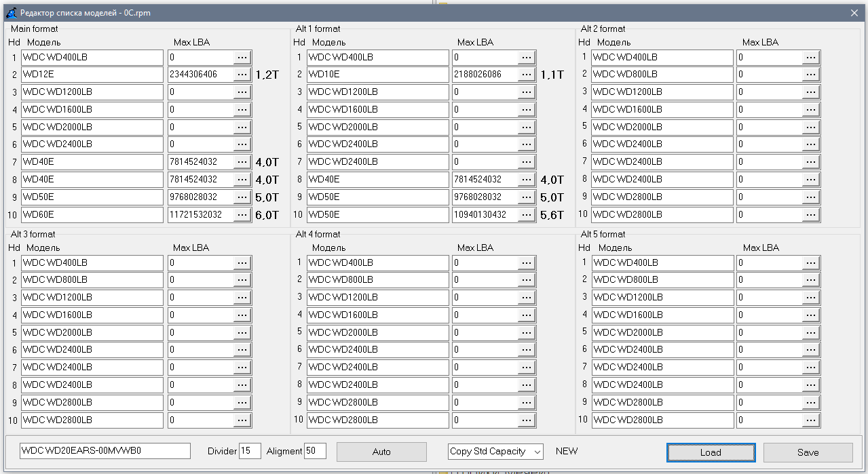Image resolution: width=868 pixels, height=474 pixels.
Task: Click Alt 2 format head 4 Max LBA field
Action: (x=770, y=109)
